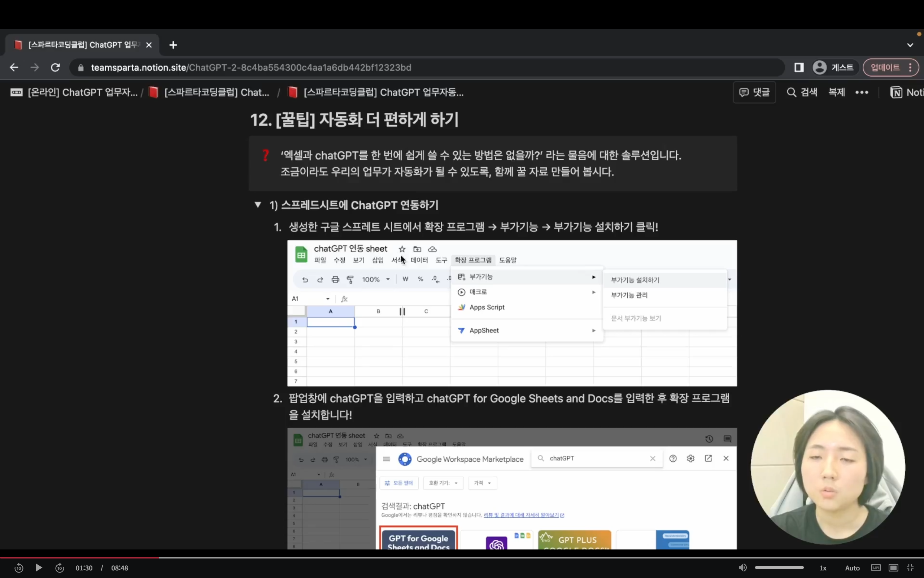The height and width of the screenshot is (578, 924).
Task: Play the video with the play button
Action: point(39,568)
